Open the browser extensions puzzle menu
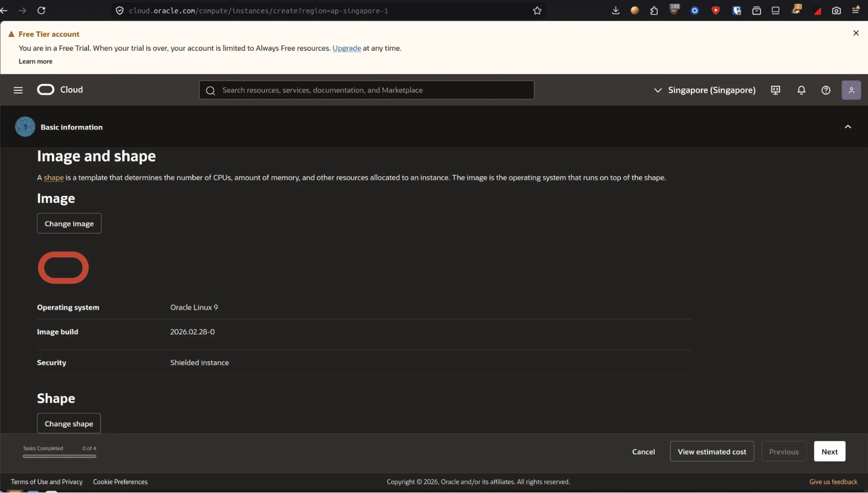The image size is (868, 493). click(x=654, y=10)
